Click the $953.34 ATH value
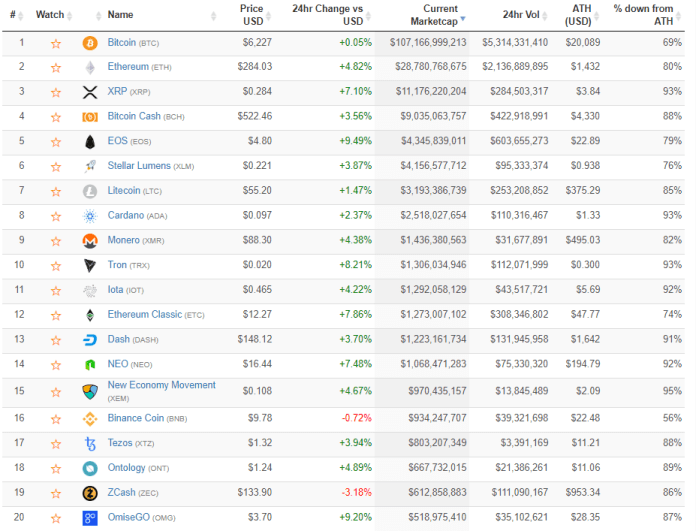 pyautogui.click(x=583, y=492)
